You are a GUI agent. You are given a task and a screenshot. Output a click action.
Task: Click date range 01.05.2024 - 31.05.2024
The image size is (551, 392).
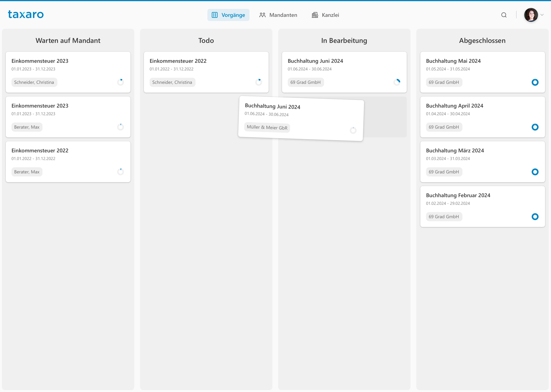point(448,69)
